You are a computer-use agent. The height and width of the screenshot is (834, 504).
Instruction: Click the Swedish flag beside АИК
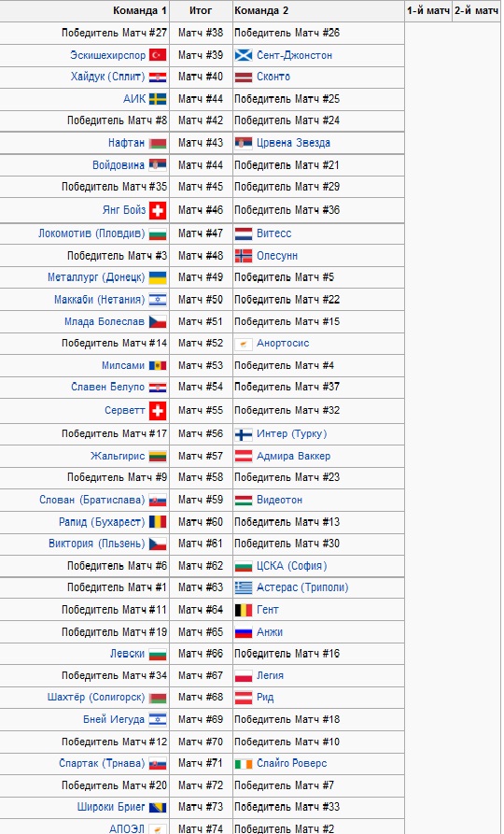158,99
